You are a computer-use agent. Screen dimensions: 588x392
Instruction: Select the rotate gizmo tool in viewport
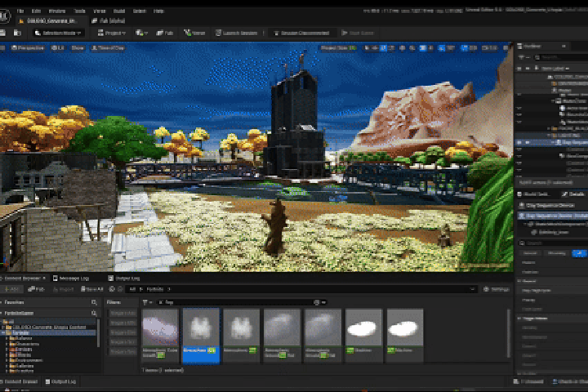383,48
